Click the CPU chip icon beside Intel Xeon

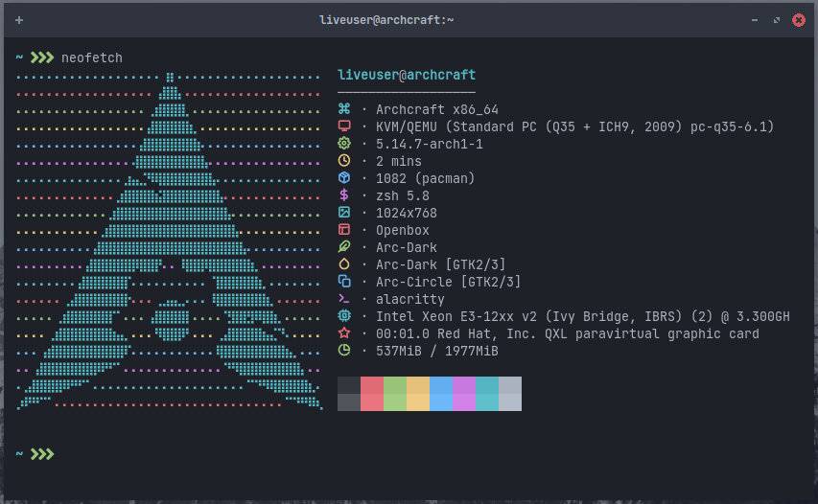(x=345, y=316)
